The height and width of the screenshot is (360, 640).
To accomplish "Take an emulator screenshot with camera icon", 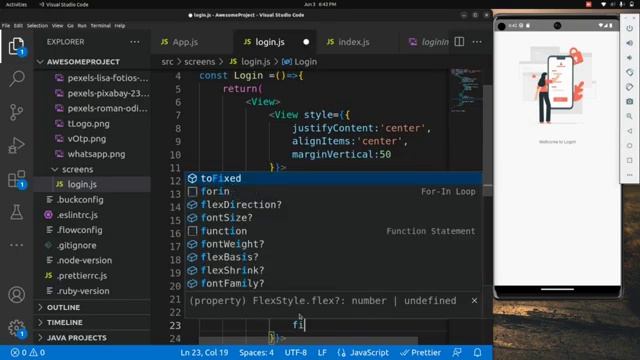I will coord(629,101).
